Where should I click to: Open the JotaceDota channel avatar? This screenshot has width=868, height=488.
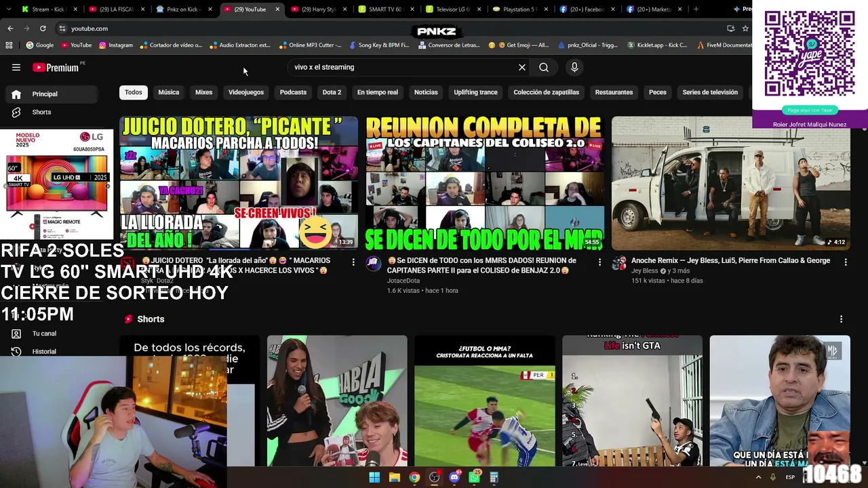point(374,264)
